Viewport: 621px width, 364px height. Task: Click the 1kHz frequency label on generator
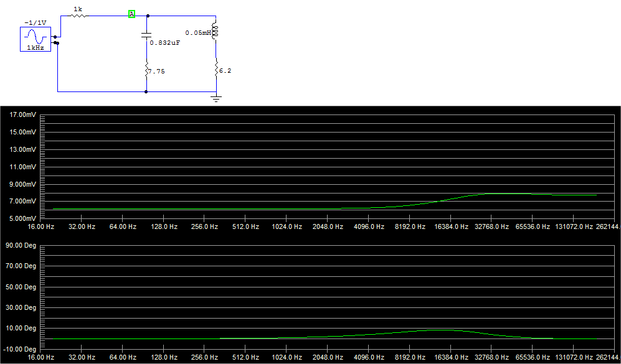36,47
